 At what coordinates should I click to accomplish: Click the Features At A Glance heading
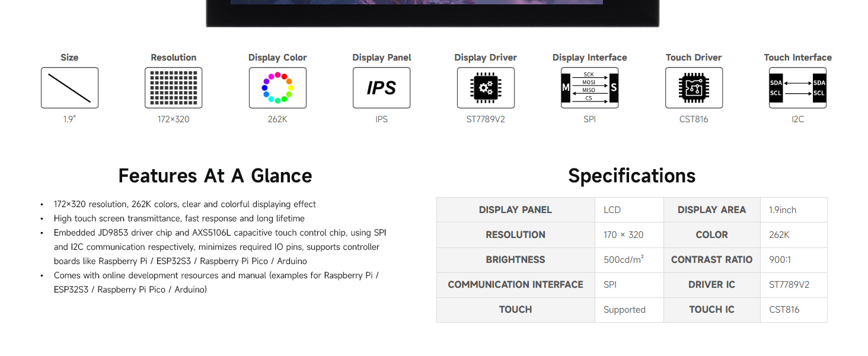click(x=215, y=176)
